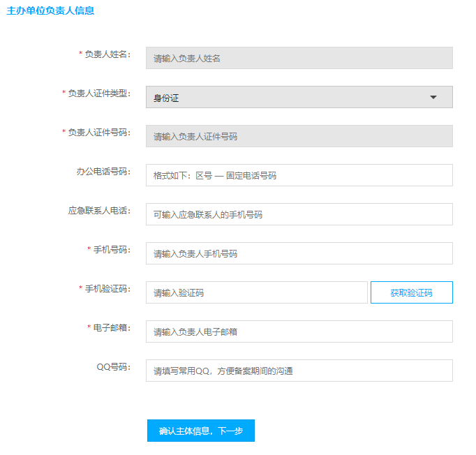This screenshot has height=455, width=476.
Task: Focus the 负责人证件号码 text box
Action: pyautogui.click(x=299, y=136)
